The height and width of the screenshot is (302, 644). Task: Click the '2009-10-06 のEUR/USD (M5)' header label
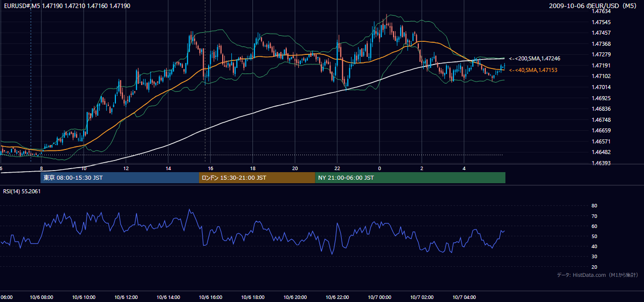click(x=594, y=6)
